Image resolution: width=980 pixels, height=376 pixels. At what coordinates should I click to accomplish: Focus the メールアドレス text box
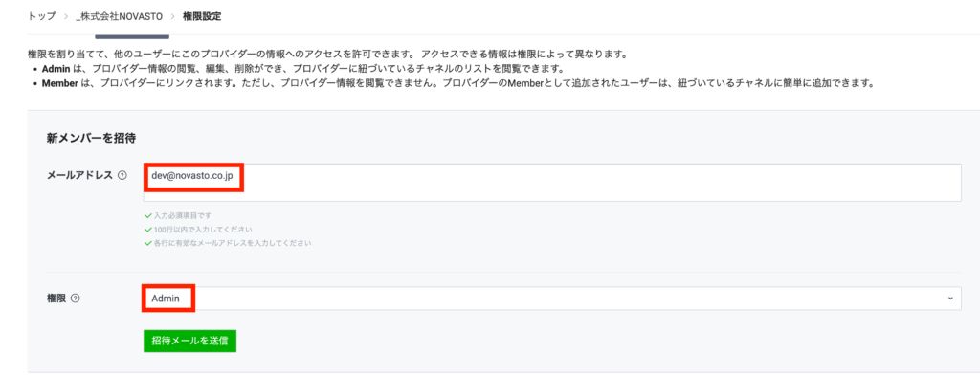coord(552,183)
